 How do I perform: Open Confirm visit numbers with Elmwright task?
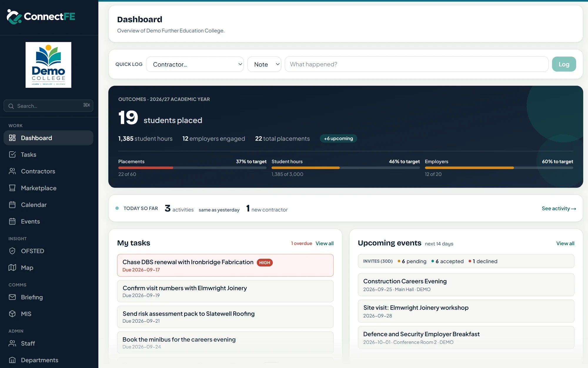[x=225, y=291]
